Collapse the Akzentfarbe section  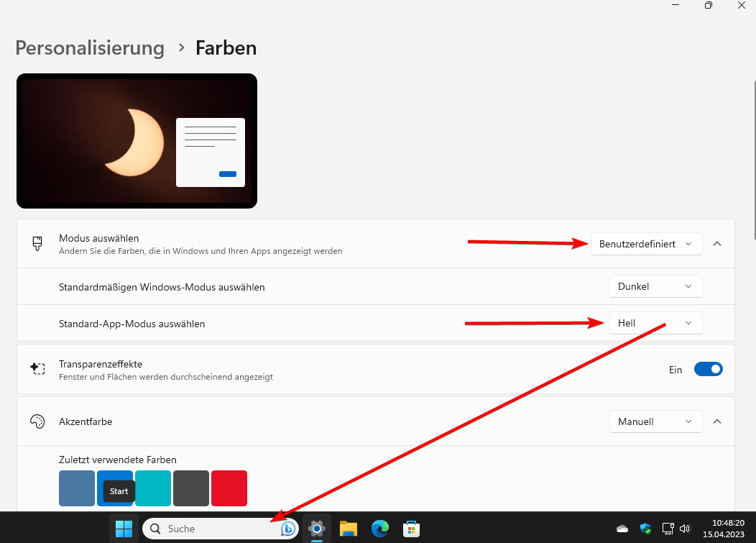717,421
